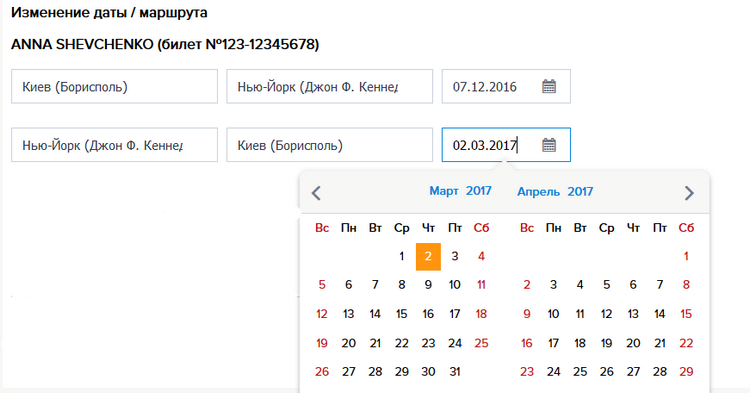This screenshot has width=750, height=393.
Task: Go to previous month with left arrow
Action: (x=316, y=193)
